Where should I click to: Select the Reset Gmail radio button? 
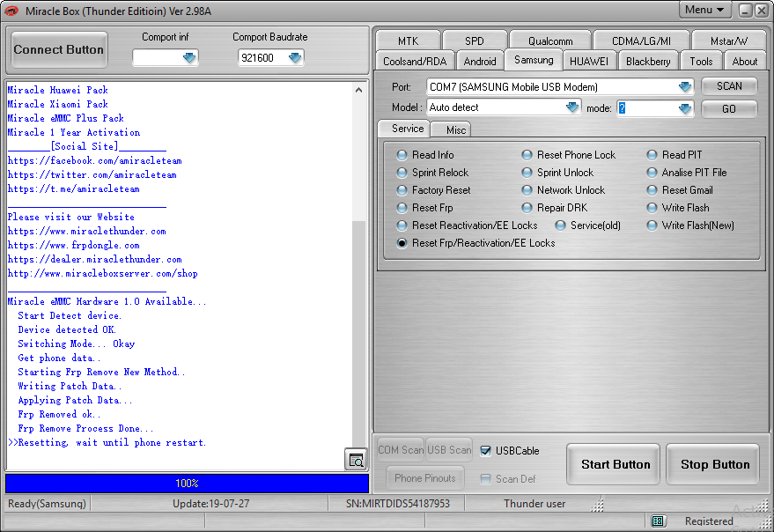[x=652, y=190]
